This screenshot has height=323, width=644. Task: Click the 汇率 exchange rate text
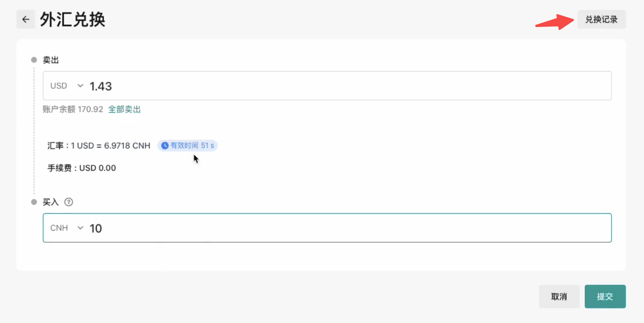click(x=99, y=146)
